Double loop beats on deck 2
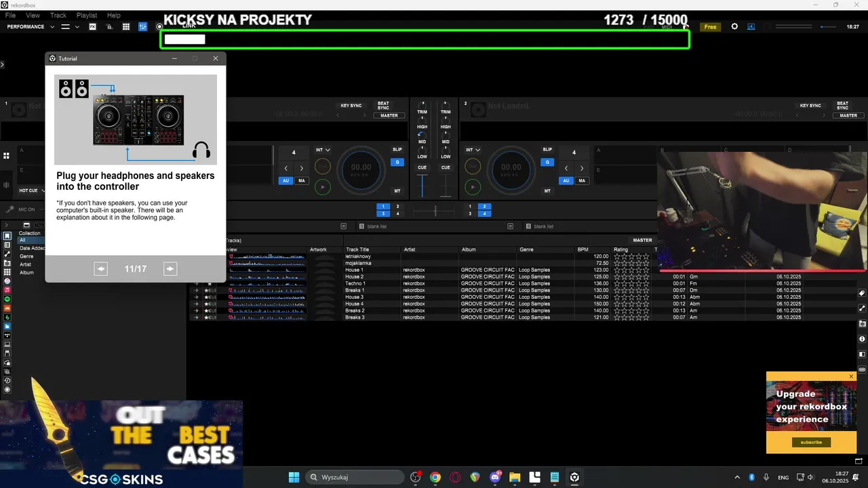This screenshot has width=868, height=488. [583, 168]
